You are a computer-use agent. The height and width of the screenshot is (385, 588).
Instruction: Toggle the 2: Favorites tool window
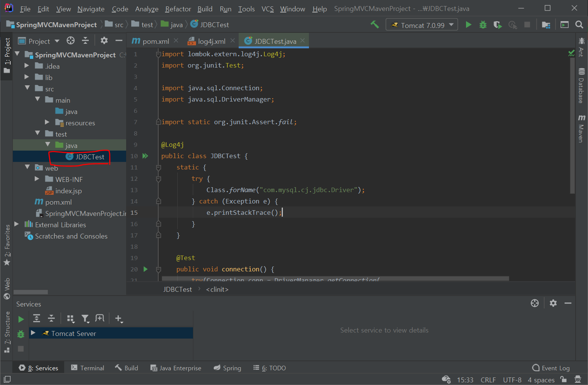pos(7,245)
